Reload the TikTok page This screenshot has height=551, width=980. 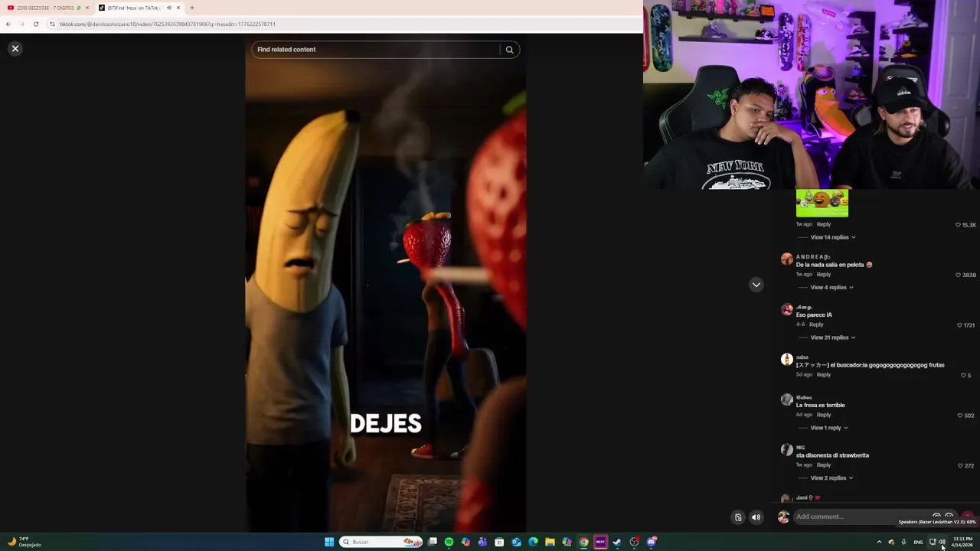(x=35, y=24)
